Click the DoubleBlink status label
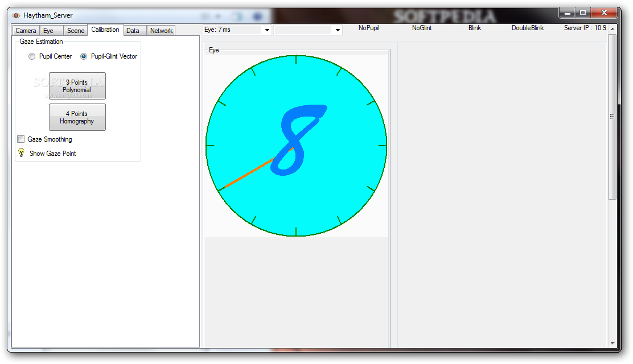The image size is (633, 364). [x=528, y=28]
